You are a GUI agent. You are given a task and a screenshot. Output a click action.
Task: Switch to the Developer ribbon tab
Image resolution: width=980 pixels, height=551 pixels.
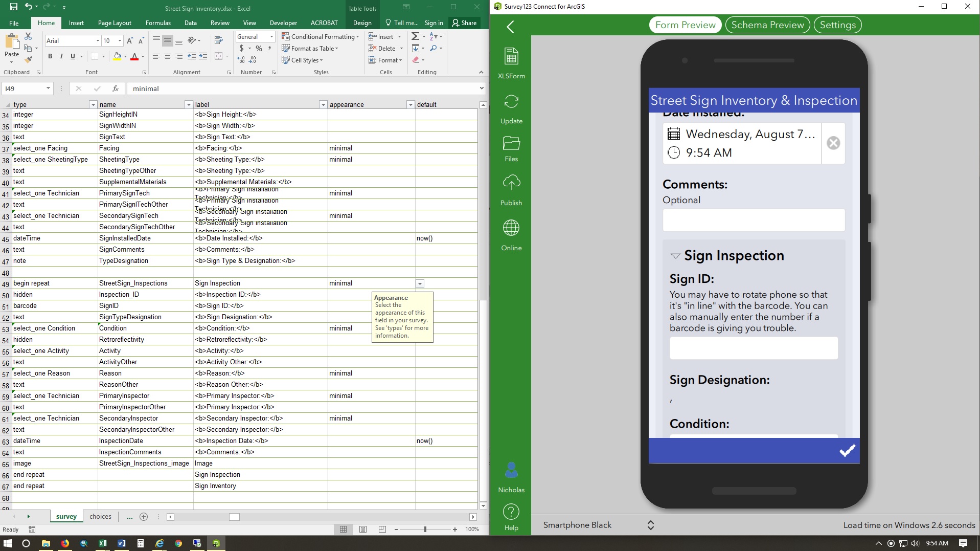(x=283, y=23)
